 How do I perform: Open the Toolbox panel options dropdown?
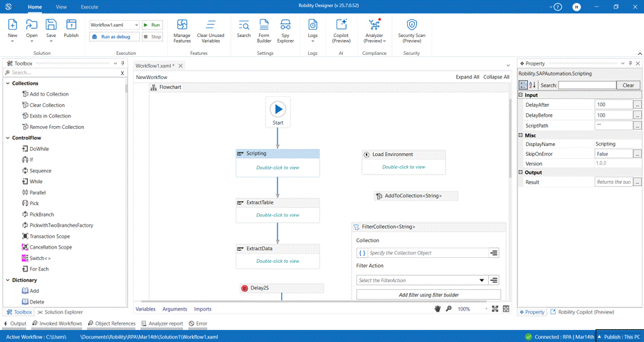[115, 63]
